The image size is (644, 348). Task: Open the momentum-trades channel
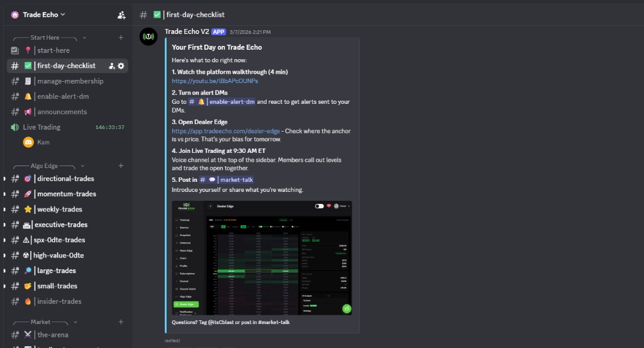click(67, 194)
